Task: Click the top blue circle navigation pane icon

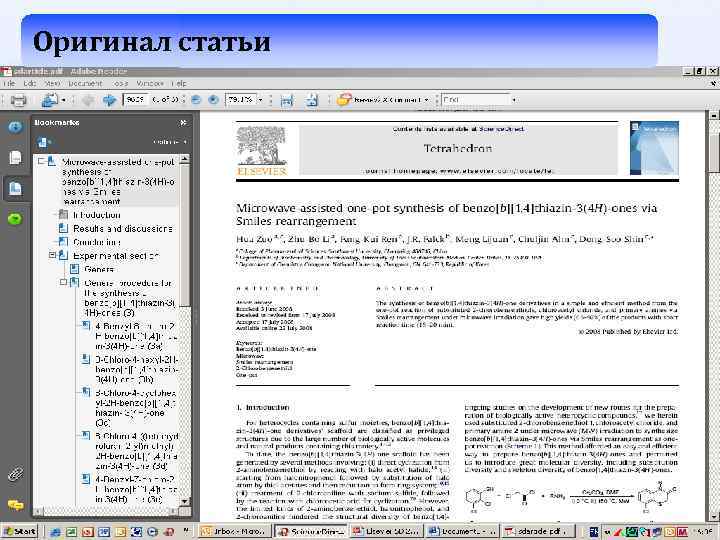Action: click(15, 127)
